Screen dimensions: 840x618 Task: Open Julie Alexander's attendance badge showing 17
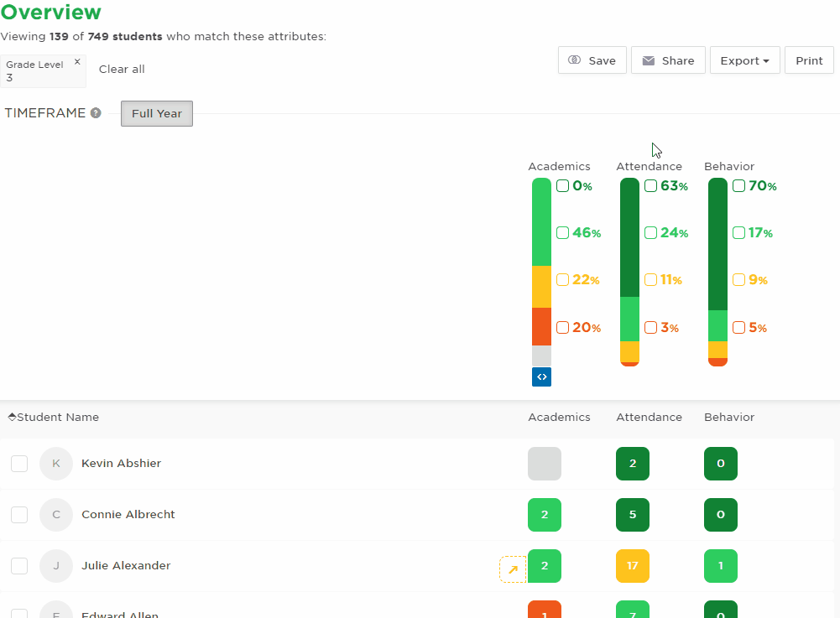pos(633,565)
